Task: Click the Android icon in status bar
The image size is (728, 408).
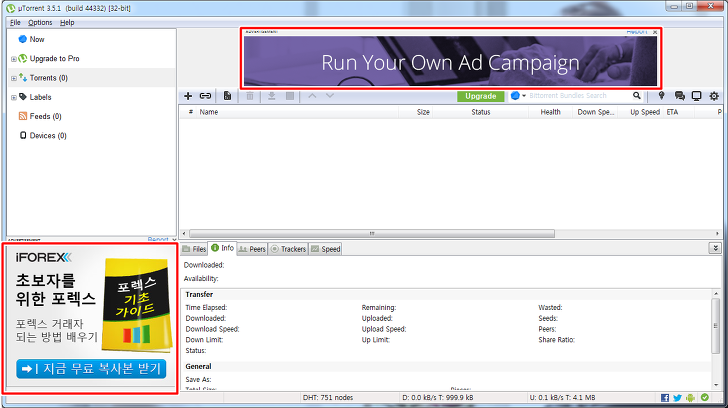Action: pyautogui.click(x=690, y=398)
